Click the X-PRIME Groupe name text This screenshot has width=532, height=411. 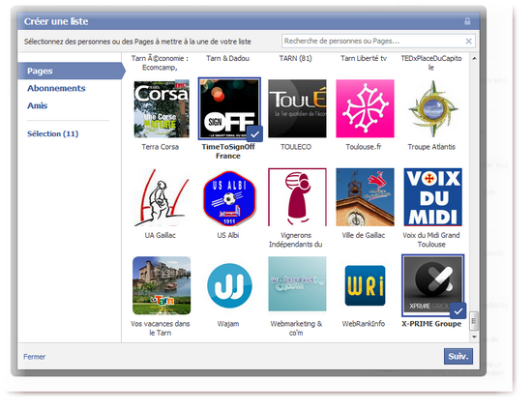pyautogui.click(x=431, y=324)
